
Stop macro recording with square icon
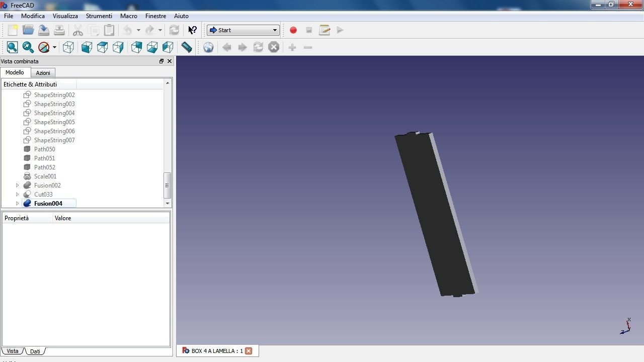click(x=309, y=30)
